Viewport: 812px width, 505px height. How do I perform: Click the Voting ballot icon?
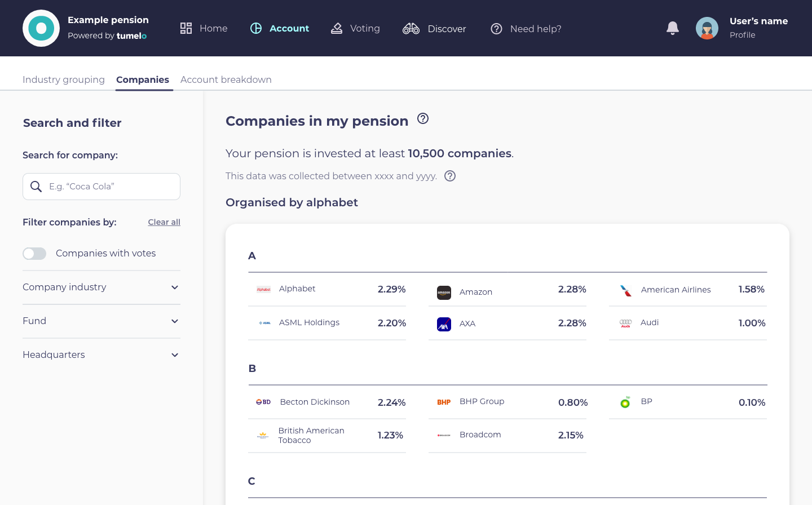337,28
